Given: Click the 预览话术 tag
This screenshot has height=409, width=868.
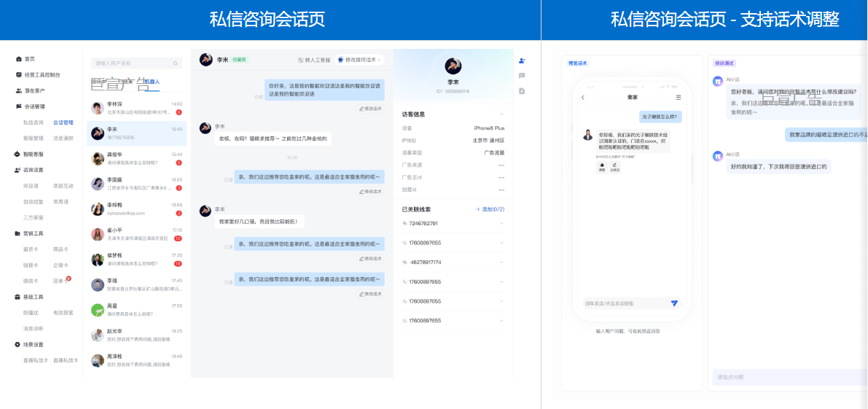Looking at the screenshot, I should [577, 63].
